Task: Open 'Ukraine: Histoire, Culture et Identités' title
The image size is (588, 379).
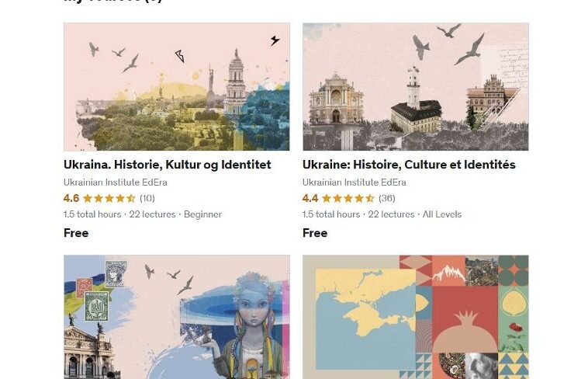Action: [409, 165]
